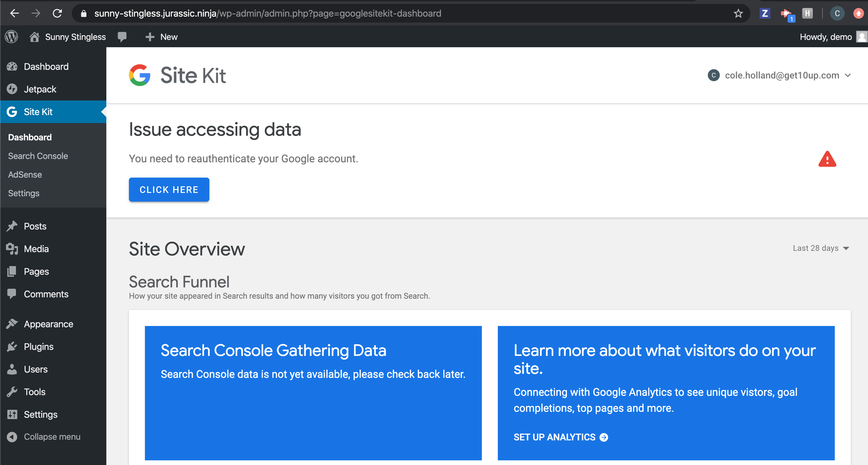Click the browser back arrow

(14, 14)
